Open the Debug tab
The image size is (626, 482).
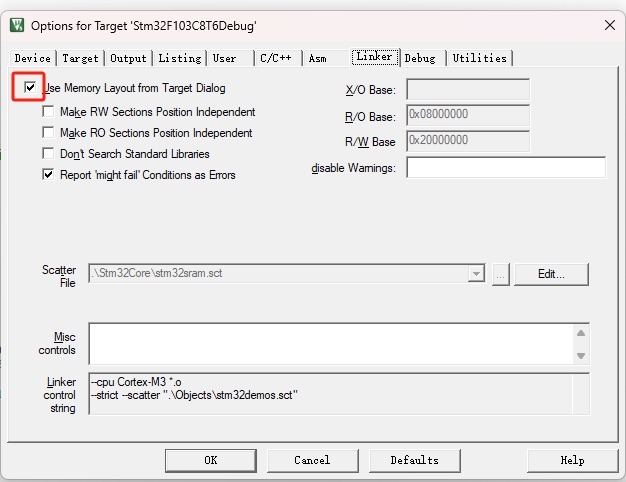(x=423, y=58)
